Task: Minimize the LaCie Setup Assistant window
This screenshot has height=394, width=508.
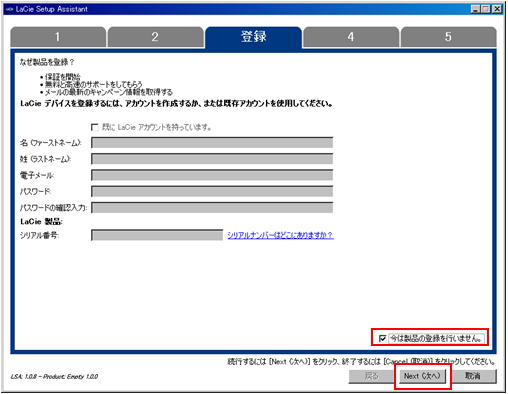Action: click(x=475, y=9)
